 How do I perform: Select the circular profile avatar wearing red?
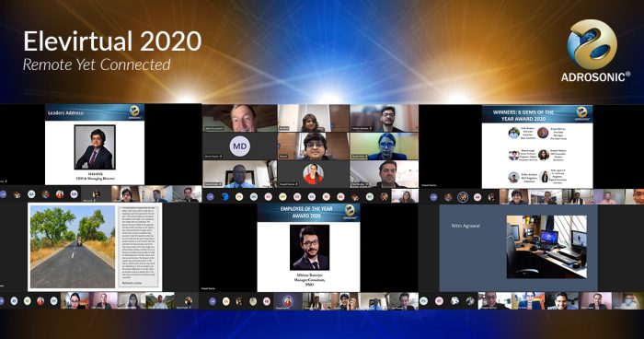click(313, 173)
